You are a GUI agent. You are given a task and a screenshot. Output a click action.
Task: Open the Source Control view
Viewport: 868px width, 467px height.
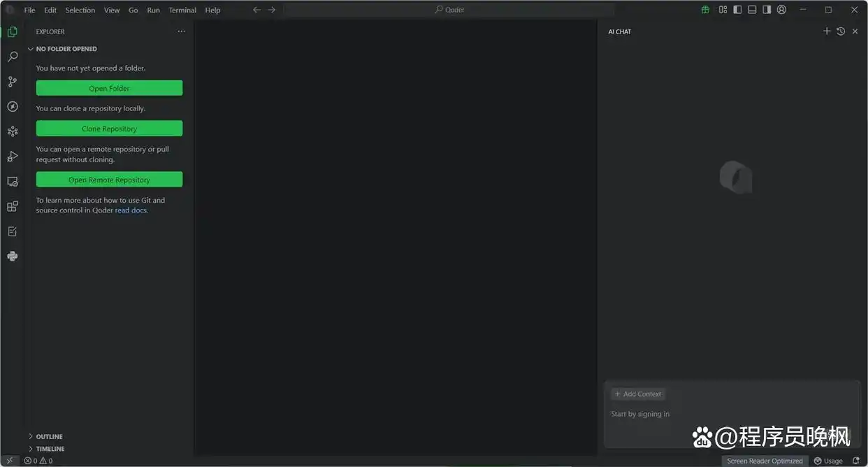12,82
